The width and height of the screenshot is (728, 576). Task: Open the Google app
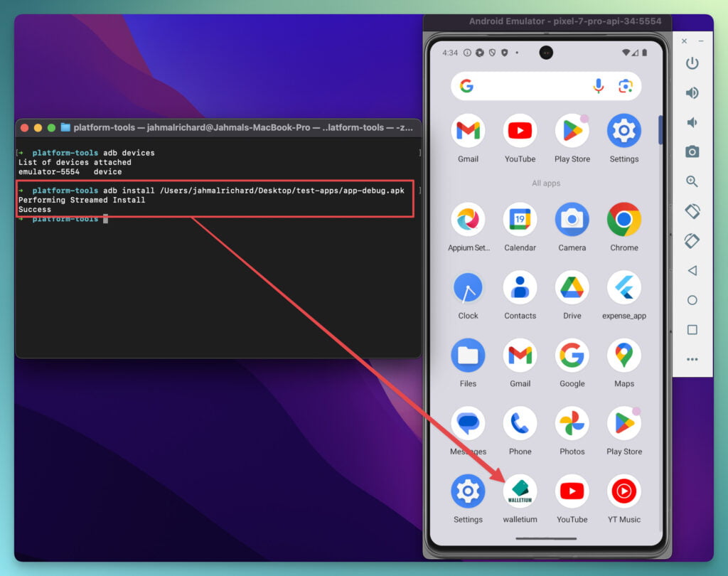(x=572, y=356)
